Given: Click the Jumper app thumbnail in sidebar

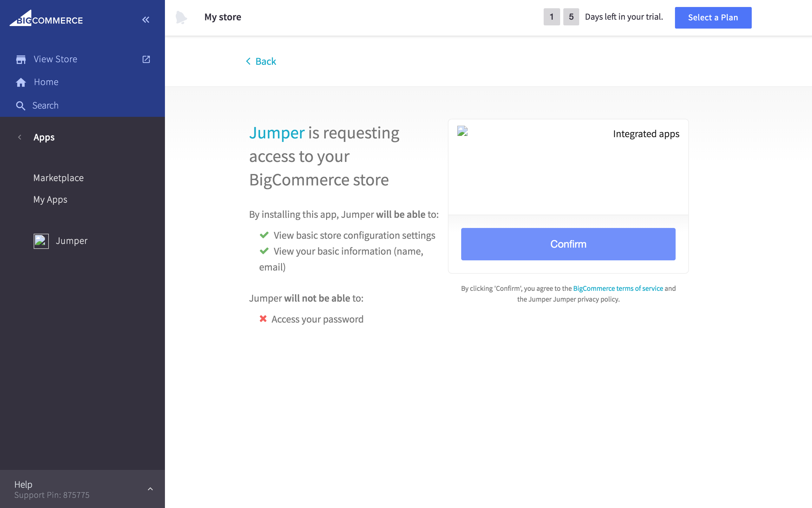Looking at the screenshot, I should pos(41,241).
